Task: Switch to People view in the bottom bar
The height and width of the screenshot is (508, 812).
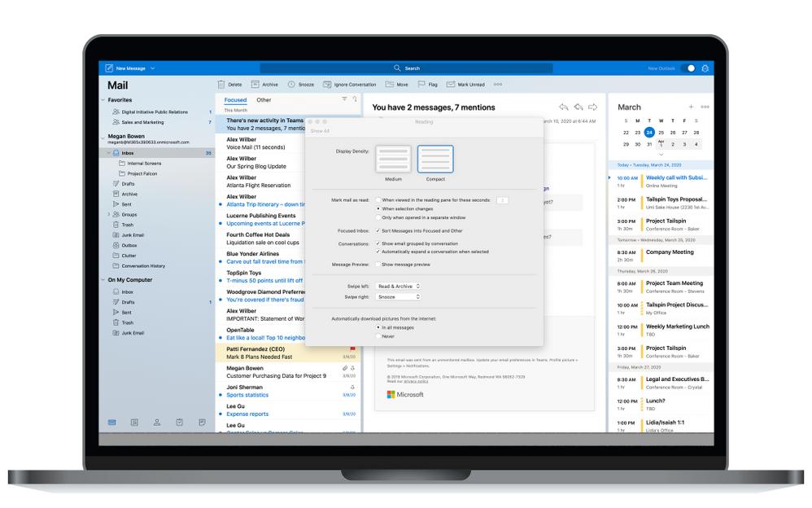Action: pyautogui.click(x=157, y=423)
